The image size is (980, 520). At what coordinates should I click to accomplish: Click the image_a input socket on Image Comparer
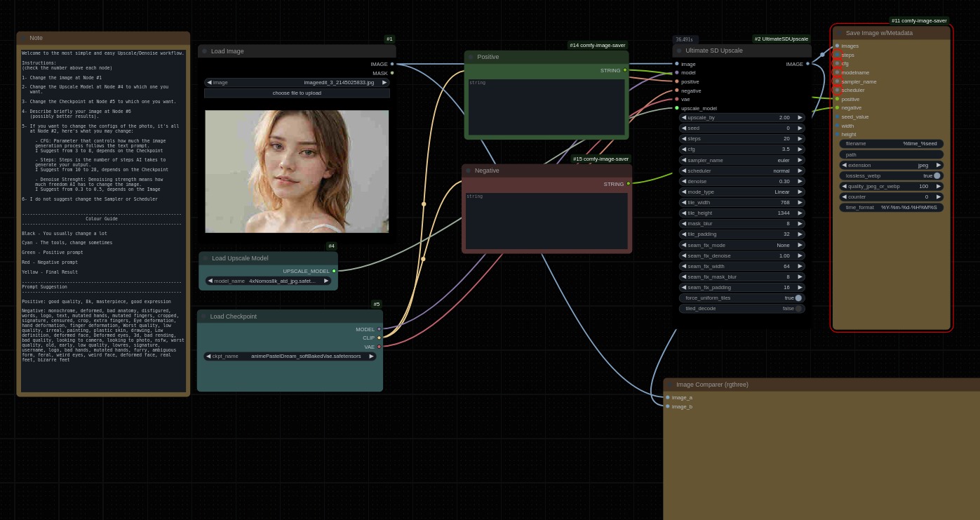(x=668, y=397)
